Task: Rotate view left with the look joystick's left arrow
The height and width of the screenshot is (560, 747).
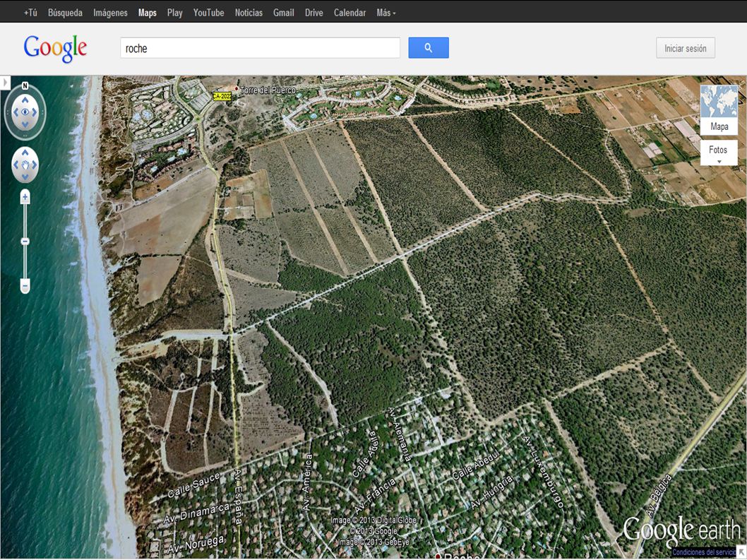Action: click(16, 112)
